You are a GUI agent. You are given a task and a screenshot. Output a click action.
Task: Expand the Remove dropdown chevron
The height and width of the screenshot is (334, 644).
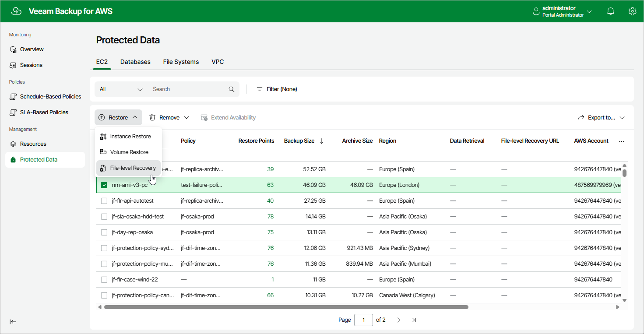(187, 118)
